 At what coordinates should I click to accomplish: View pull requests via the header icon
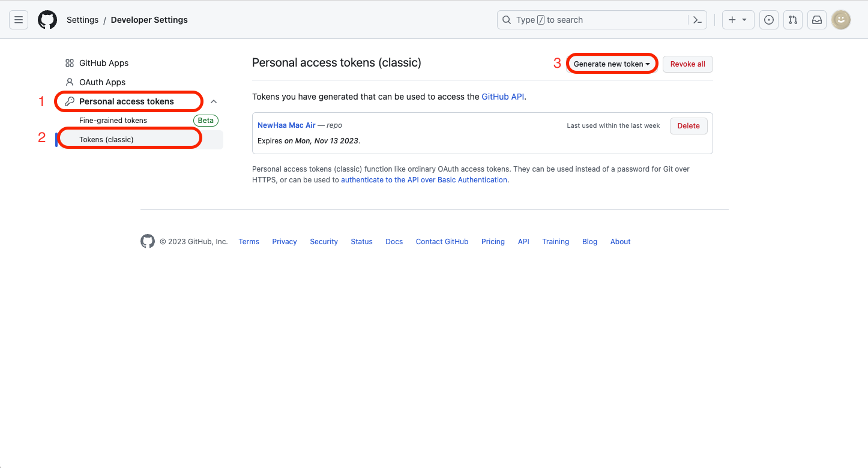pos(793,20)
